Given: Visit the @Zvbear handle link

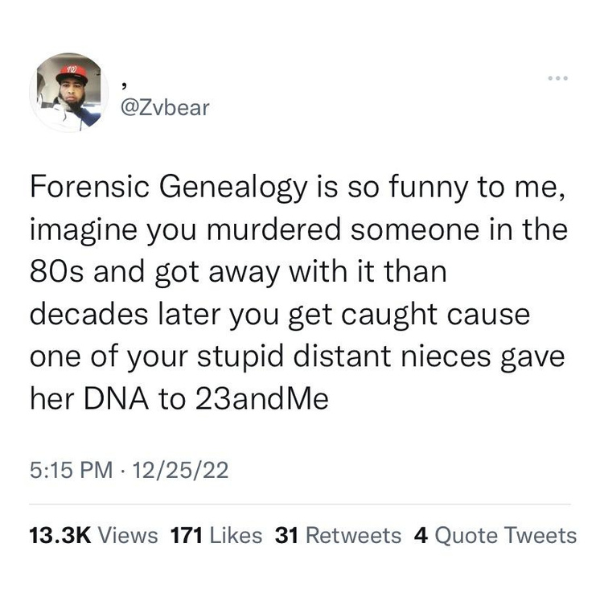Looking at the screenshot, I should (165, 108).
